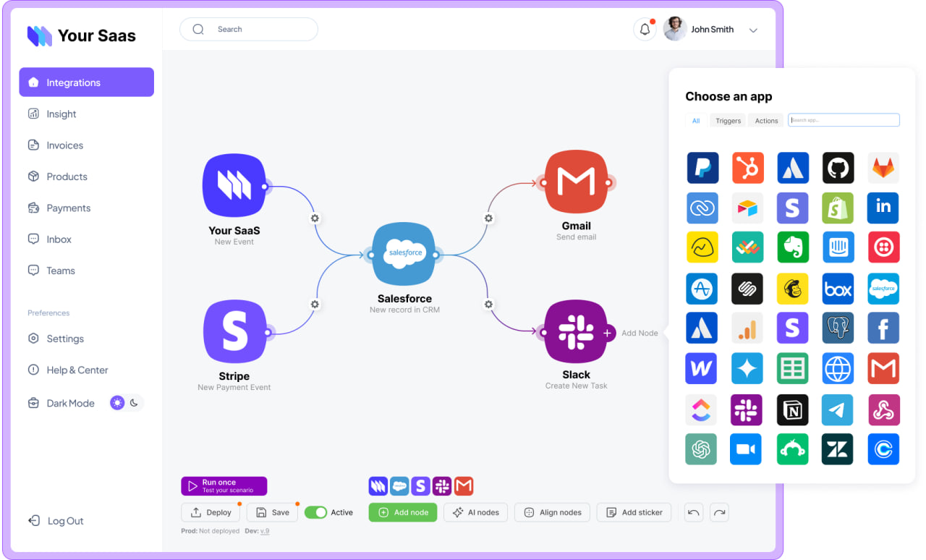Open AI nodes
926x560 pixels.
coord(476,512)
